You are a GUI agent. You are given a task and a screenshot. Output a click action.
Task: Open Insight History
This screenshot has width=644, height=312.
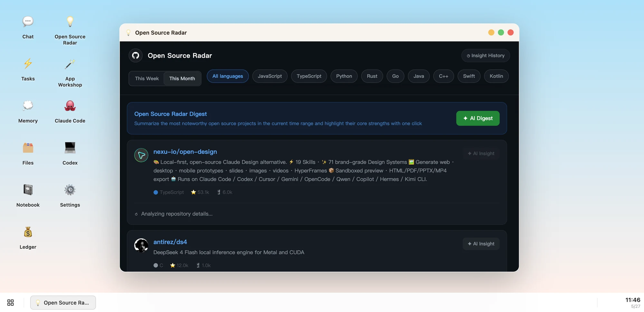[486, 55]
